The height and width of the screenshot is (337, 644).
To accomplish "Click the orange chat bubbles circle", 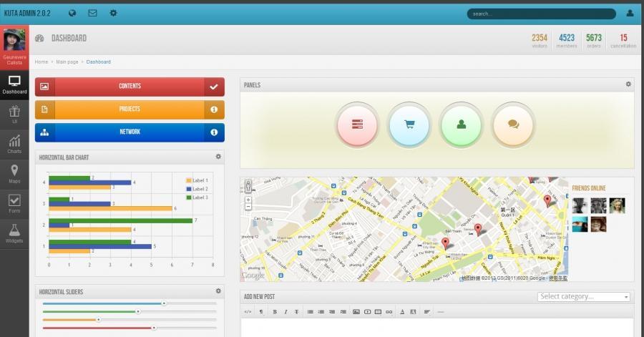I will pyautogui.click(x=513, y=124).
